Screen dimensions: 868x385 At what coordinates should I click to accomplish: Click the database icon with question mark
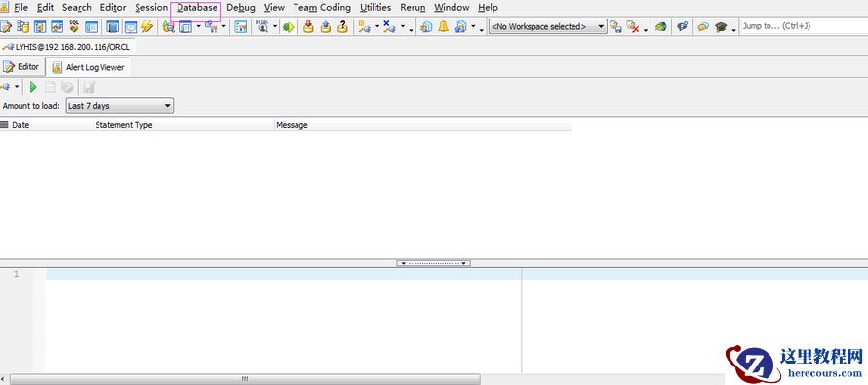point(342,26)
